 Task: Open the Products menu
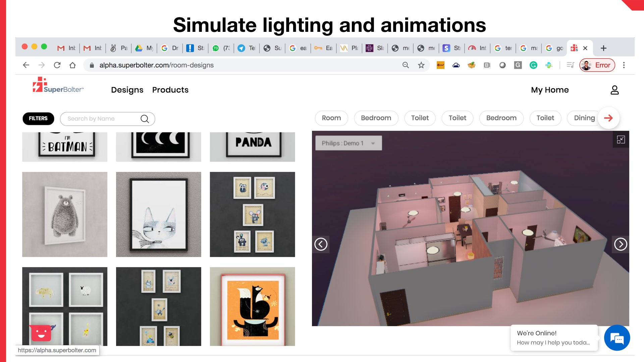(170, 90)
